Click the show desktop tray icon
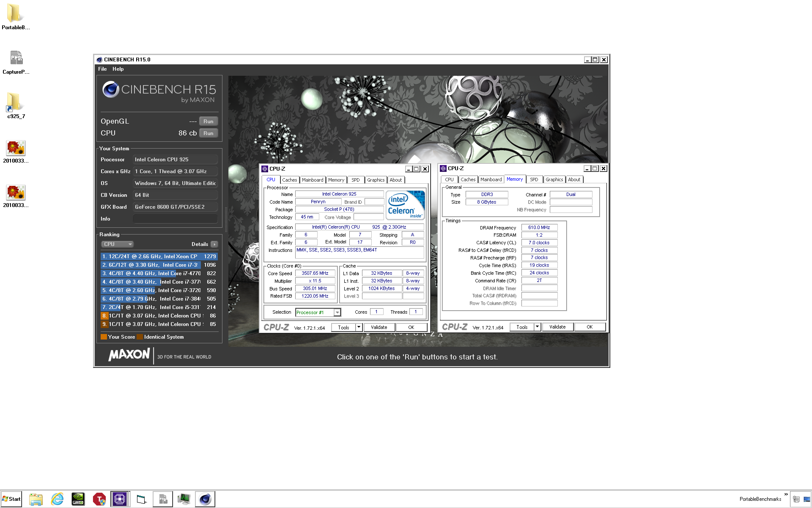 [x=807, y=499]
